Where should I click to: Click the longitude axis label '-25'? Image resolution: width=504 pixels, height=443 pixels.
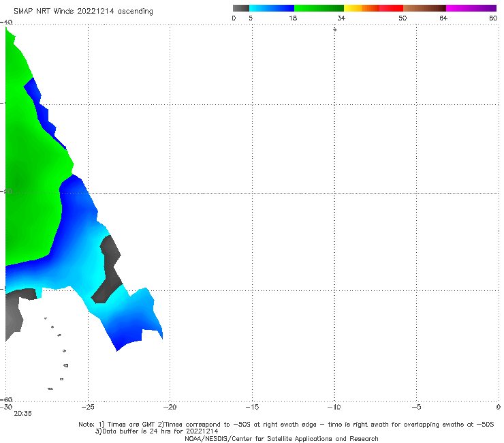click(88, 407)
